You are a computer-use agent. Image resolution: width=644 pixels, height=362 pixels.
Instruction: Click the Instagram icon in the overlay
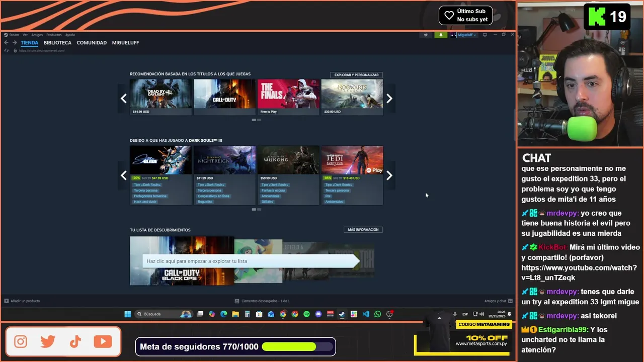[x=21, y=342]
